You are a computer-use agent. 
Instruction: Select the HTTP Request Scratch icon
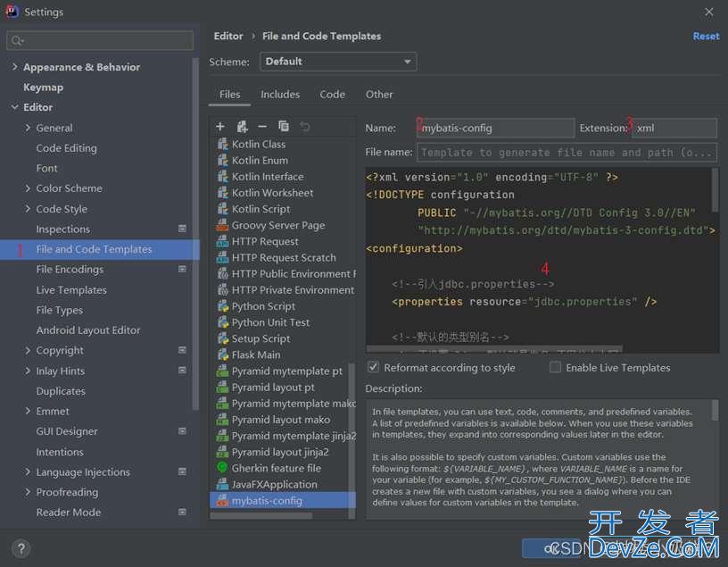(x=222, y=257)
